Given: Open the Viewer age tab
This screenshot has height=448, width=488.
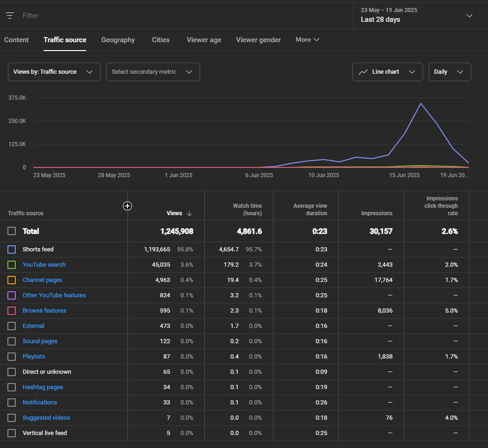Looking at the screenshot, I should tap(204, 40).
